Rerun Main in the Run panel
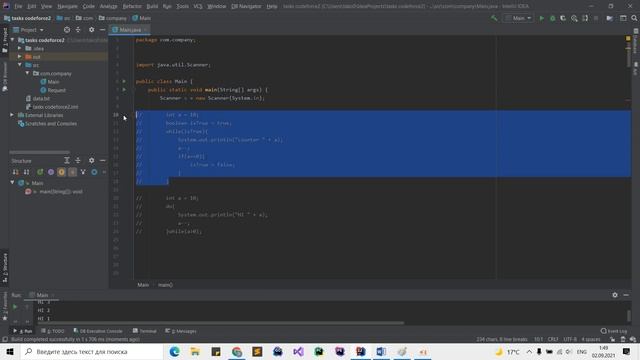 (x=15, y=307)
